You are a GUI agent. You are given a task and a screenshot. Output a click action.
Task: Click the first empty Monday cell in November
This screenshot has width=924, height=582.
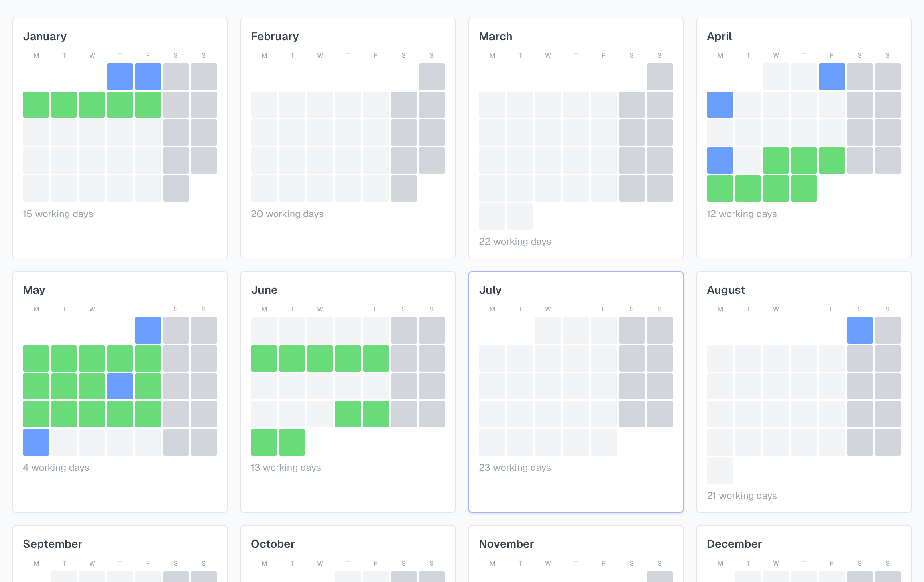tap(492, 580)
